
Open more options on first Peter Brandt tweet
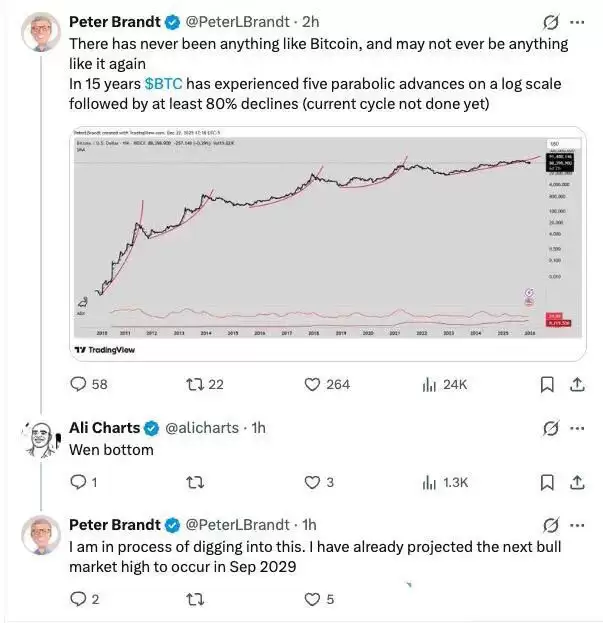coord(577,22)
